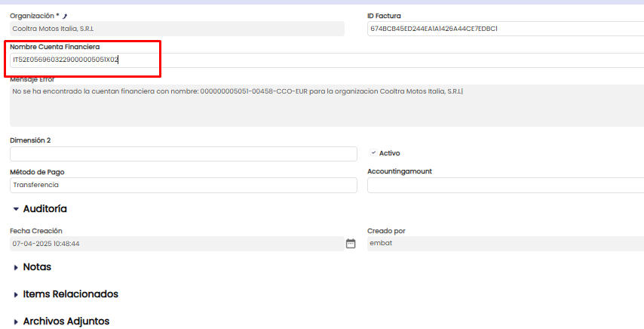Collapse the Auditoría section
The image size is (644, 329).
(16, 209)
